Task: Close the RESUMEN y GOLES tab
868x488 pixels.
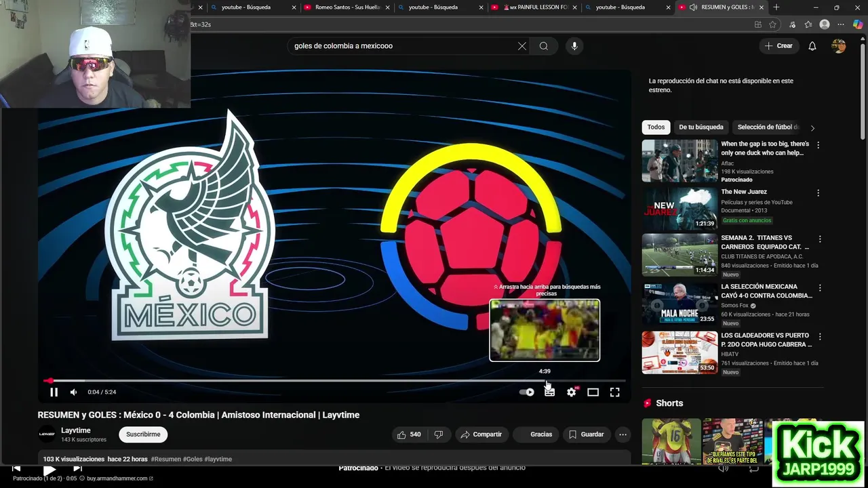Action: [x=762, y=7]
